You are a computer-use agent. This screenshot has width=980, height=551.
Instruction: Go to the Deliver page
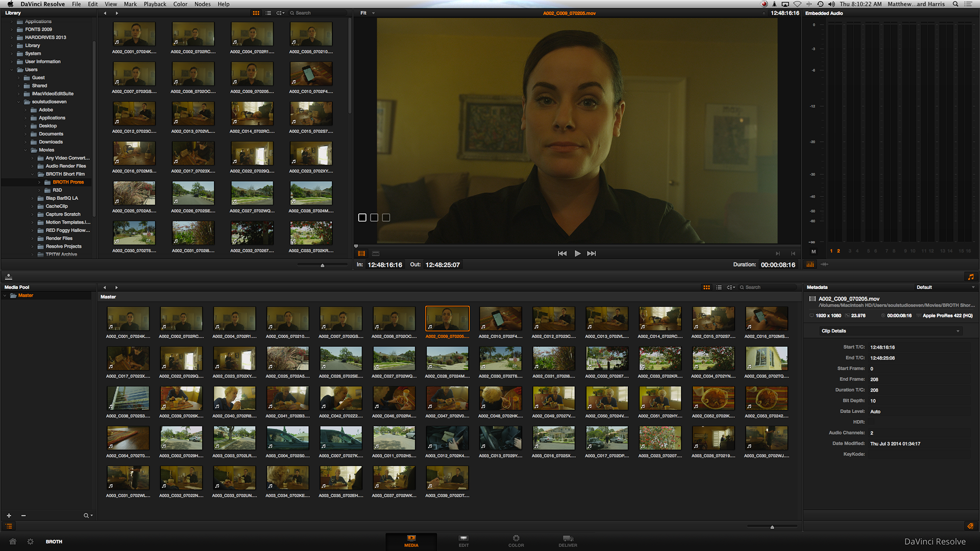point(568,541)
